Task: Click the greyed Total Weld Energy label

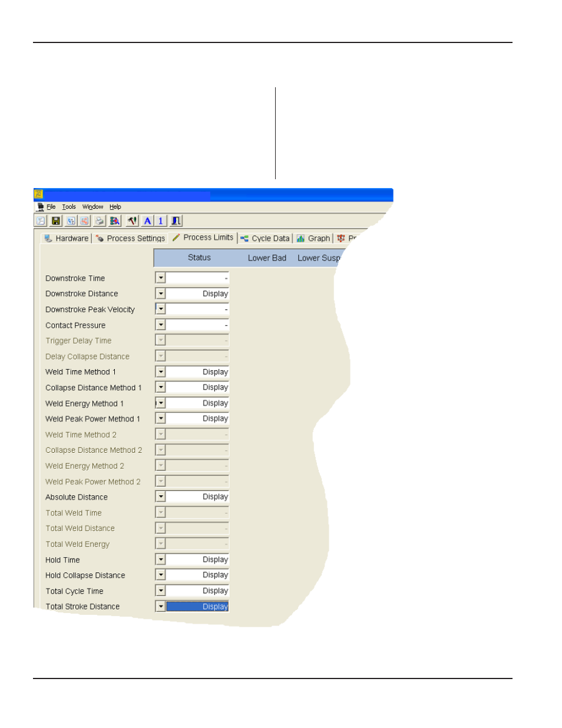Action: coord(78,545)
